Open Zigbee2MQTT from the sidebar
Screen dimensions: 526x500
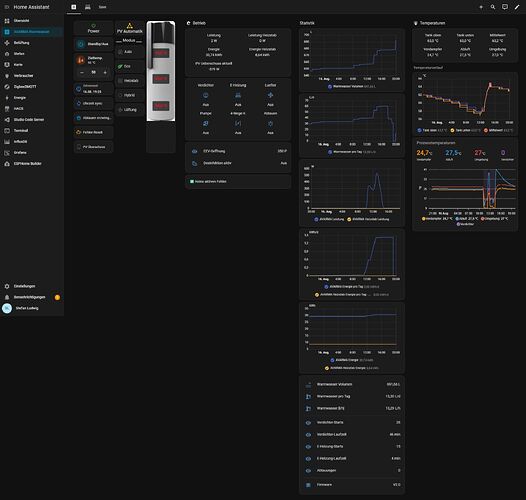[32, 87]
